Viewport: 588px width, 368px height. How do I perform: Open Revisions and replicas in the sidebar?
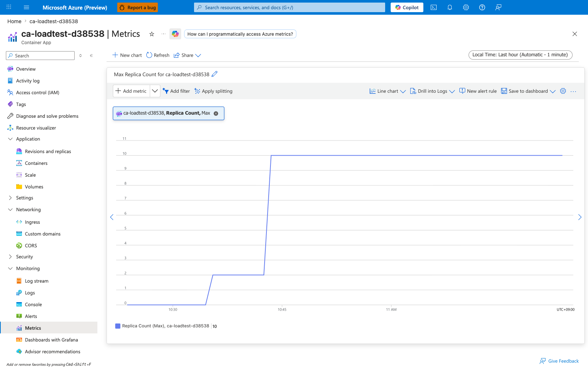point(48,152)
